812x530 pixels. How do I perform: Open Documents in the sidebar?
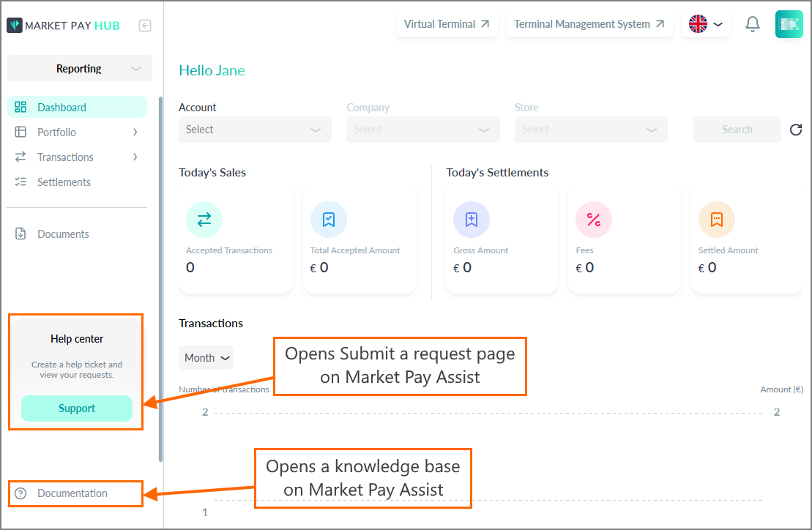pyautogui.click(x=77, y=234)
